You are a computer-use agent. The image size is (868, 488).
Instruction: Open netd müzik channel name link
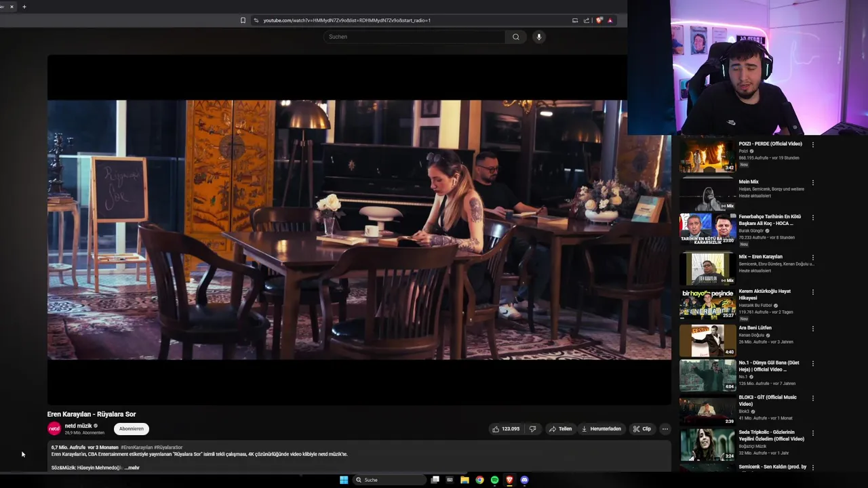point(78,426)
